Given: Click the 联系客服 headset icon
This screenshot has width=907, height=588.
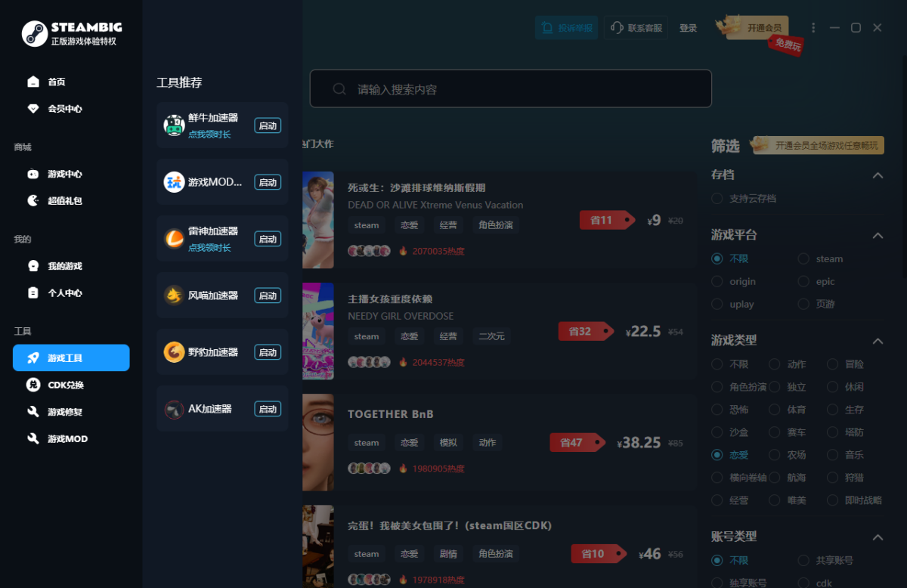Looking at the screenshot, I should coord(617,28).
